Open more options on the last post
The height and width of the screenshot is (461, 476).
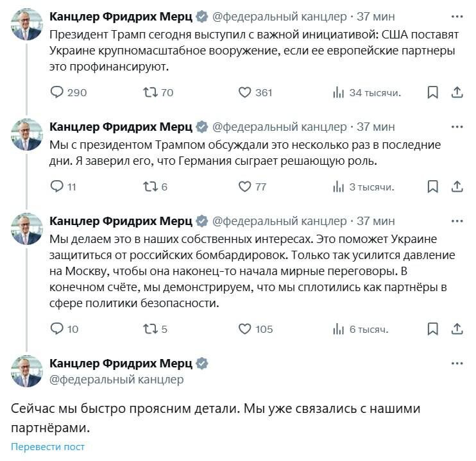click(x=457, y=364)
